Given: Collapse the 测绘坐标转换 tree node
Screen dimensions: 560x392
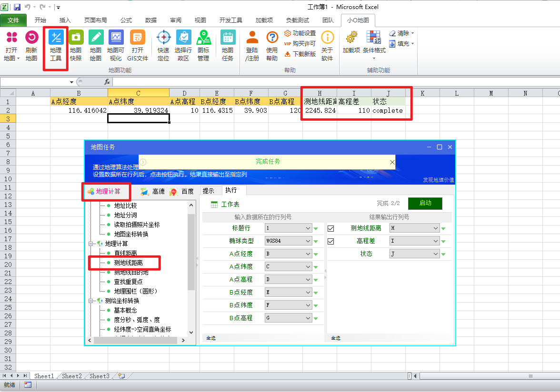Looking at the screenshot, I should pos(90,301).
